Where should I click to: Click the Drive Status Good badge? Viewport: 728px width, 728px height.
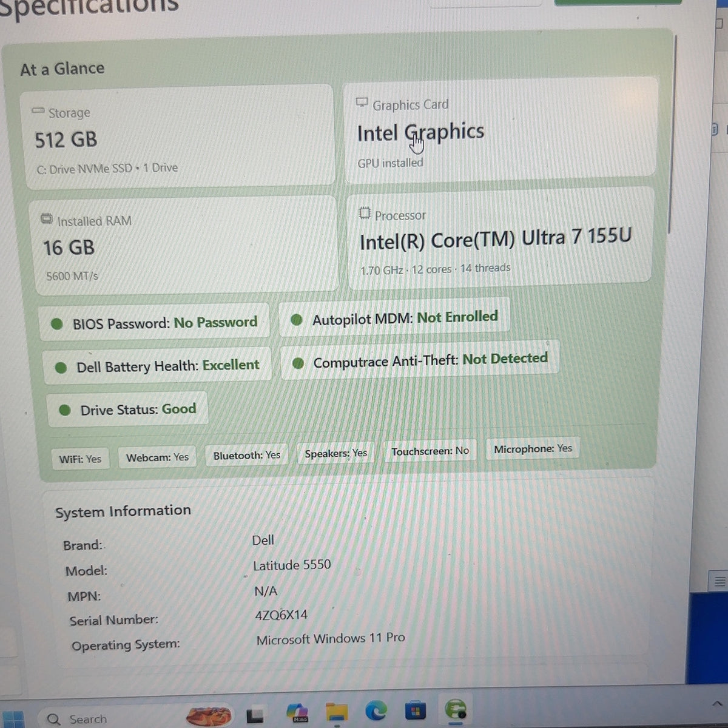[128, 409]
